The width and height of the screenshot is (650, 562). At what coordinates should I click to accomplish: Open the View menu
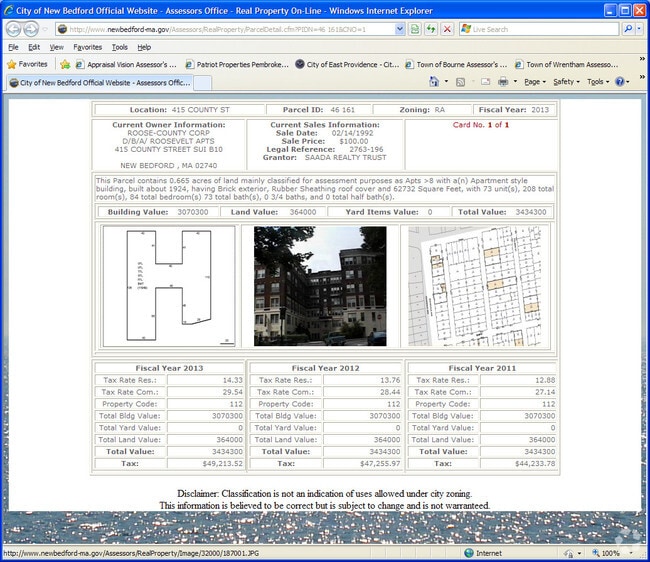57,47
